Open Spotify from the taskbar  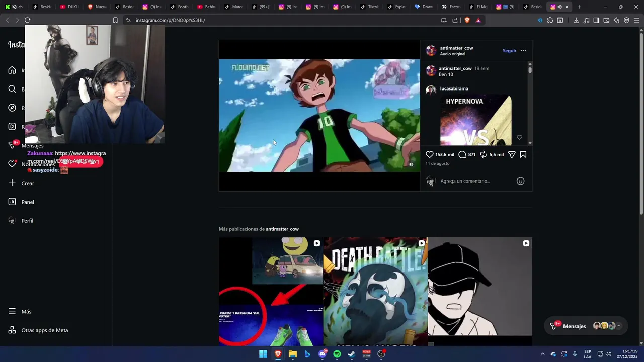point(337,354)
